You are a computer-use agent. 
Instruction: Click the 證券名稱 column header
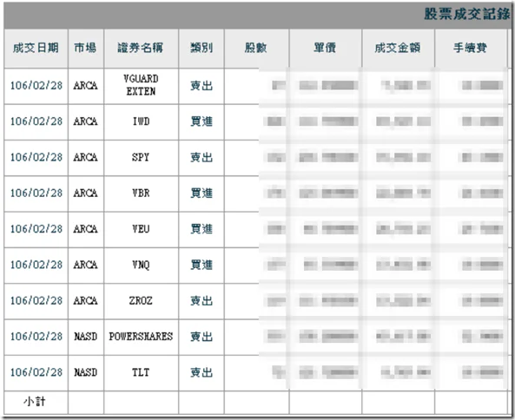point(141,49)
